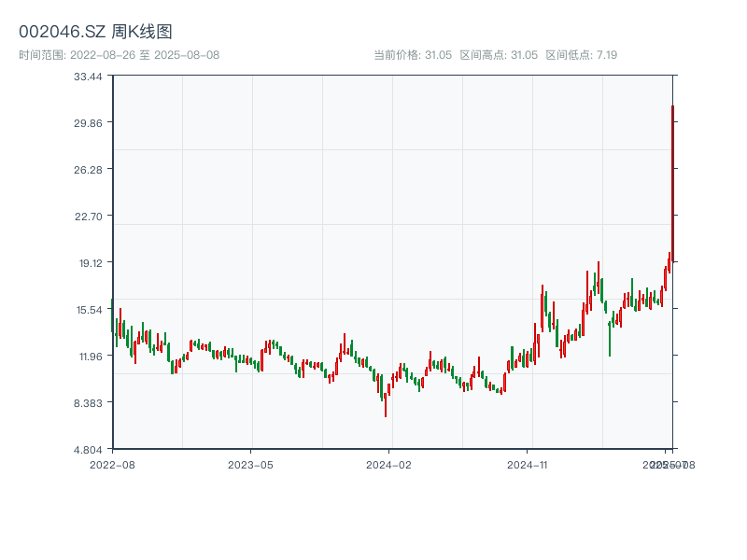
Task: Click x-axis label 2022-08
Action: 112,465
